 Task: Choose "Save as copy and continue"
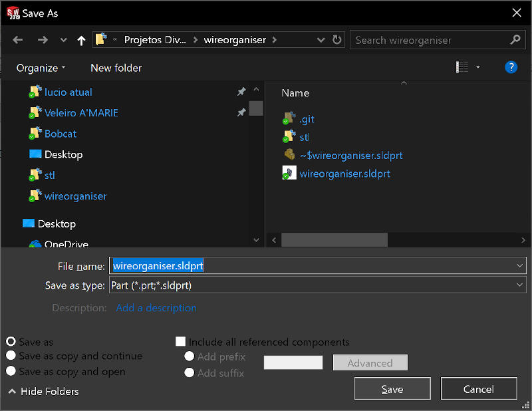point(11,356)
